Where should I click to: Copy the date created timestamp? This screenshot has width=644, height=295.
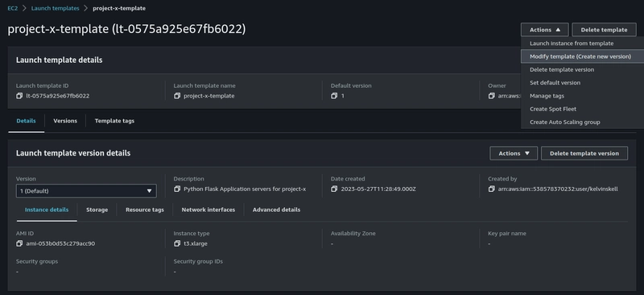click(334, 189)
